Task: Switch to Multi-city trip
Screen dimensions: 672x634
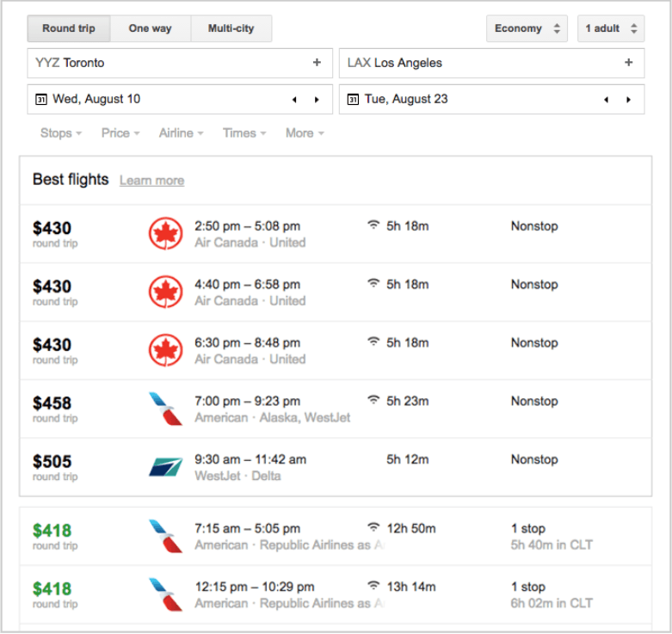Action: tap(231, 28)
